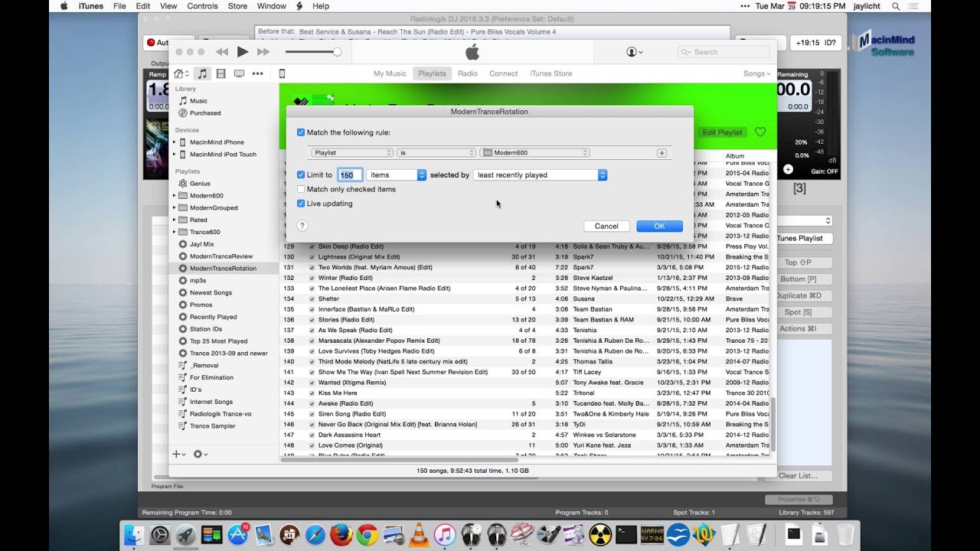Screen dimensions: 980x551
Task: Open App Store from the Dock
Action: point(237,534)
